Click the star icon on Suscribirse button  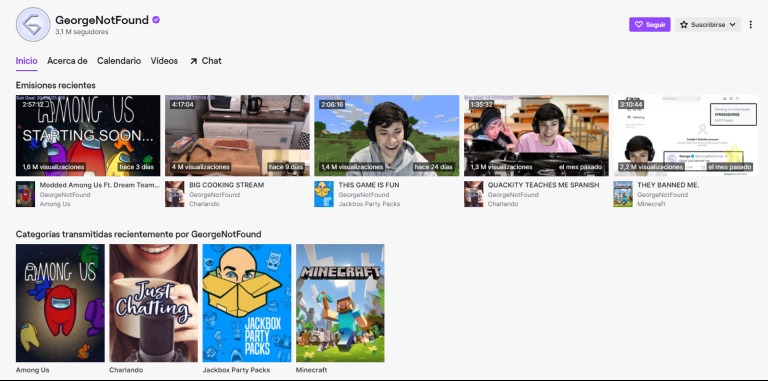(684, 24)
